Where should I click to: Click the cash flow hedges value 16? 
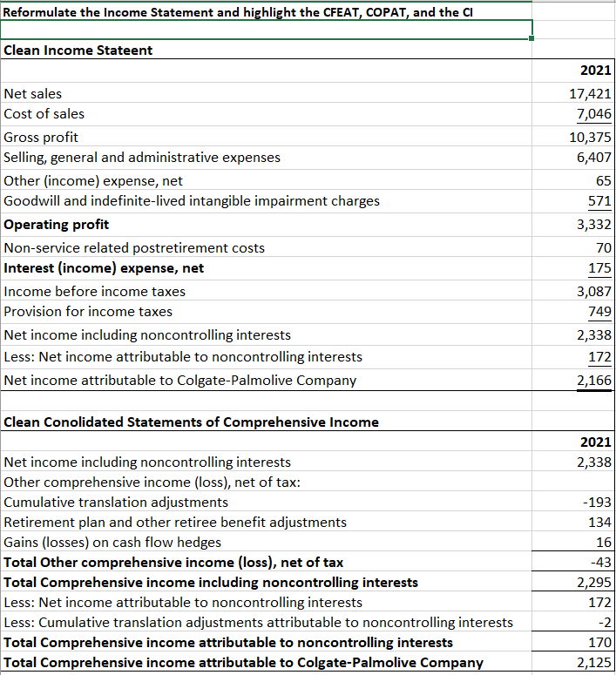point(573,542)
